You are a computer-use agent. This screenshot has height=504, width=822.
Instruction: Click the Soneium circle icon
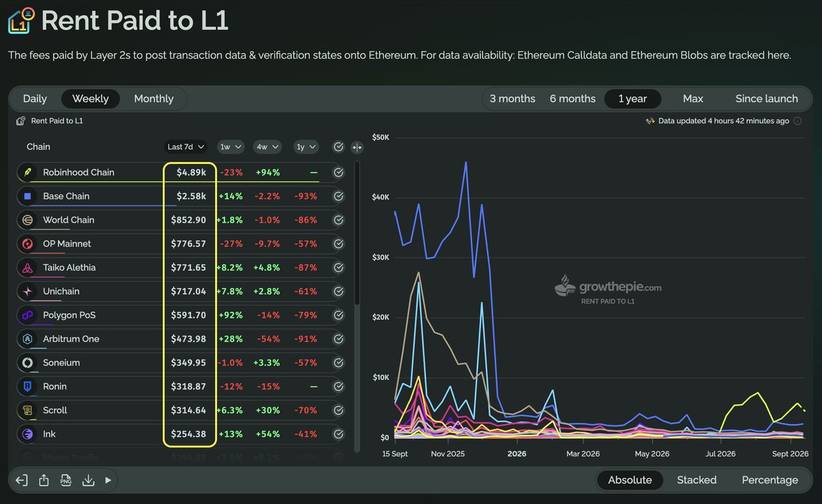[x=27, y=363]
